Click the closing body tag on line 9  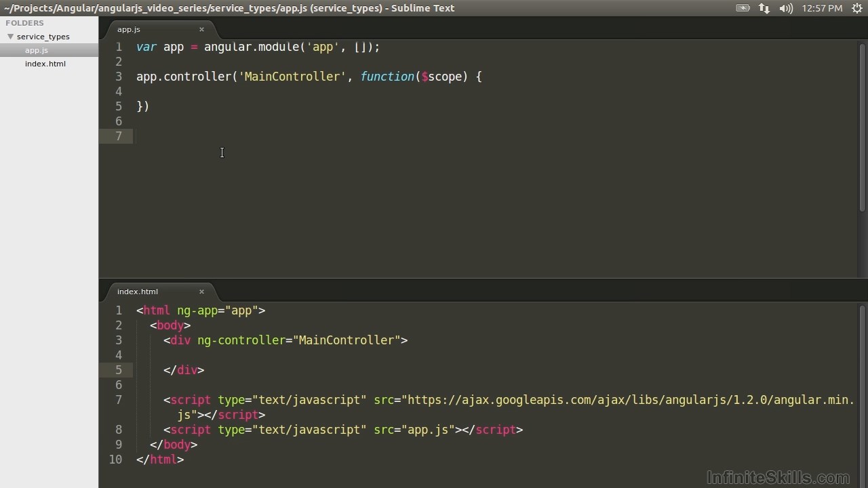coord(174,445)
